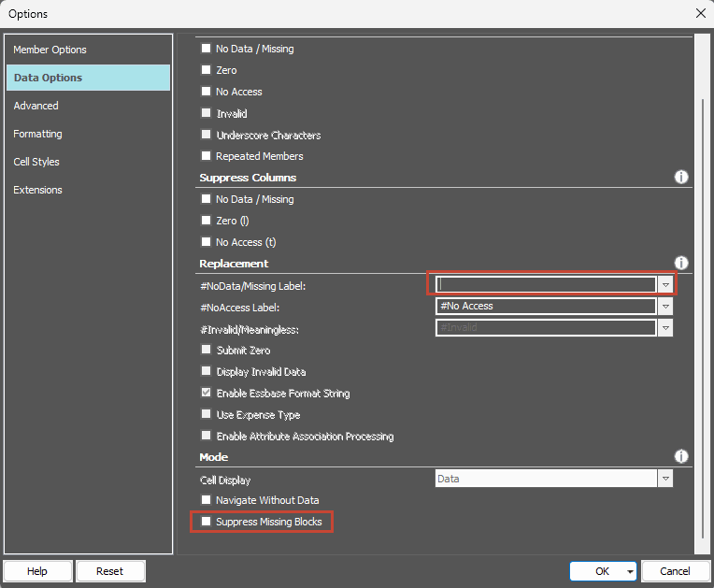Uncheck Enable Essbase Format String
This screenshot has height=588, width=714.
click(206, 393)
